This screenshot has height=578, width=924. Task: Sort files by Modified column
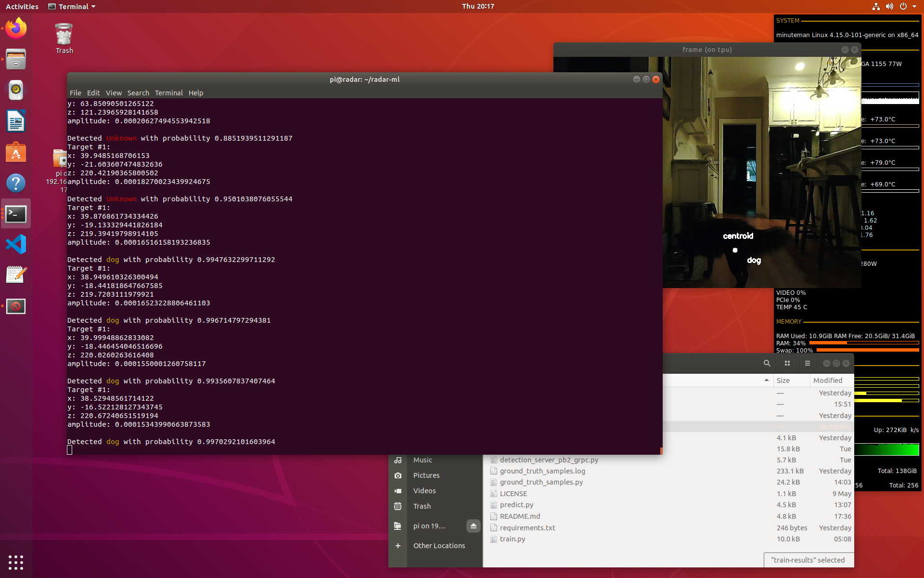click(827, 381)
